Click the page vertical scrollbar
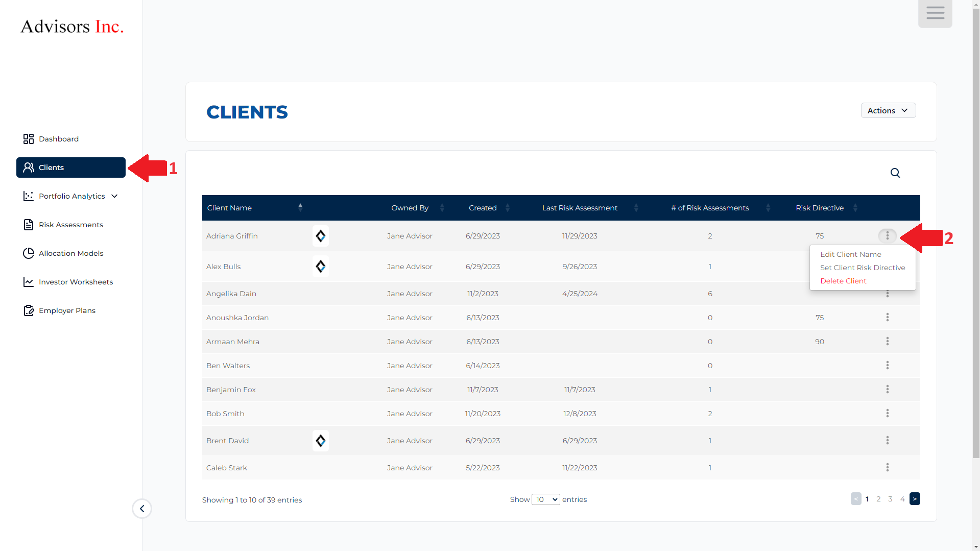This screenshot has height=551, width=980. pos(975,230)
